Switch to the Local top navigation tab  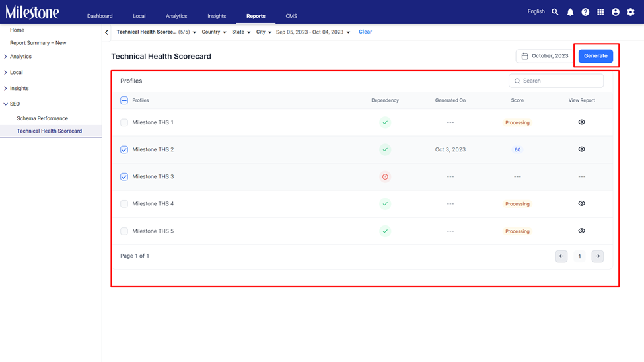click(x=139, y=16)
